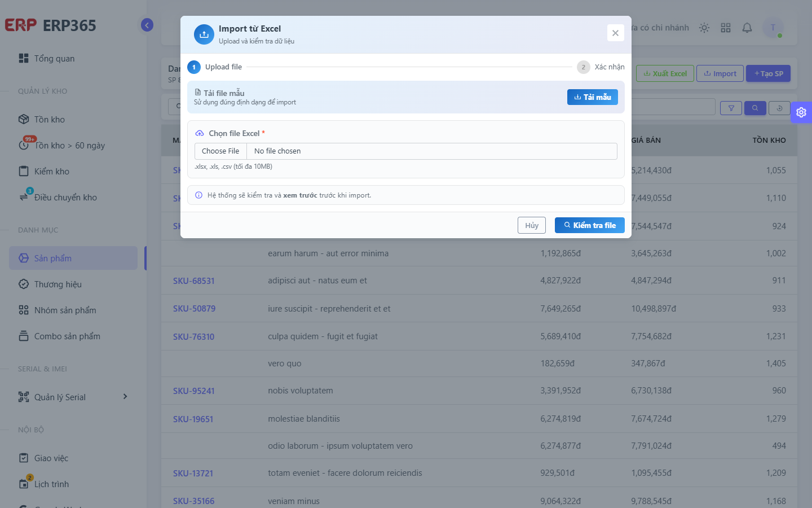Image resolution: width=812 pixels, height=508 pixels.
Task: Select step 1 Upload file
Action: tap(215, 67)
